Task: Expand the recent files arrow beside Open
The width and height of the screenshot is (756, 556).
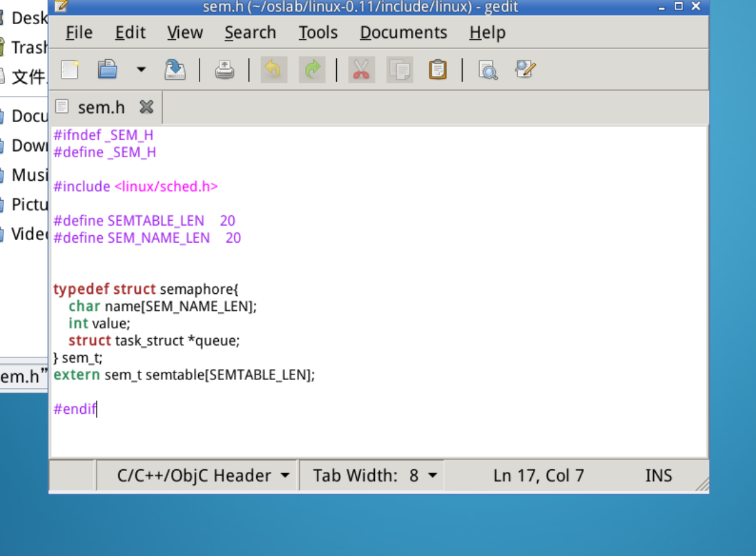Action: tap(141, 70)
